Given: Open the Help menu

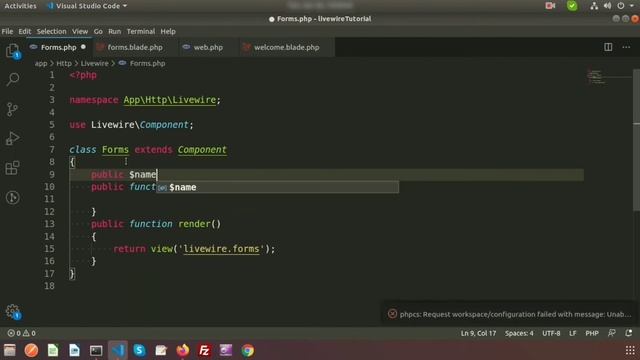Looking at the screenshot, I should (168, 31).
